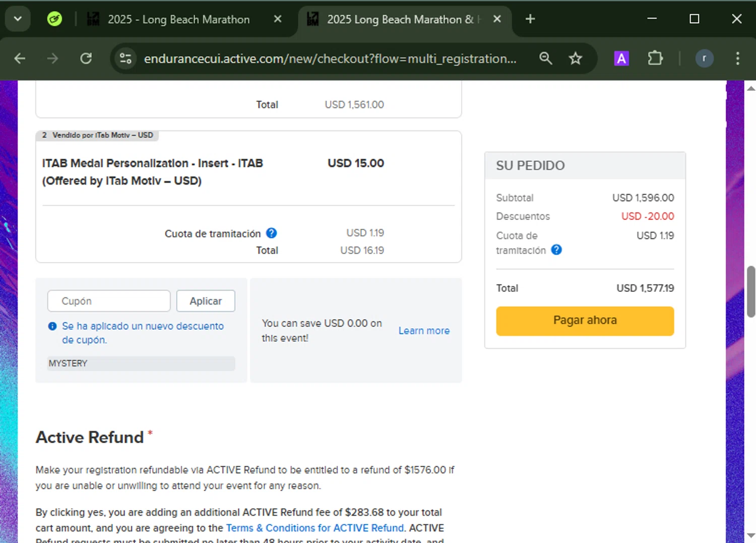Click the Vendido por iTab Motiv – USD label
This screenshot has height=543, width=756.
[98, 135]
